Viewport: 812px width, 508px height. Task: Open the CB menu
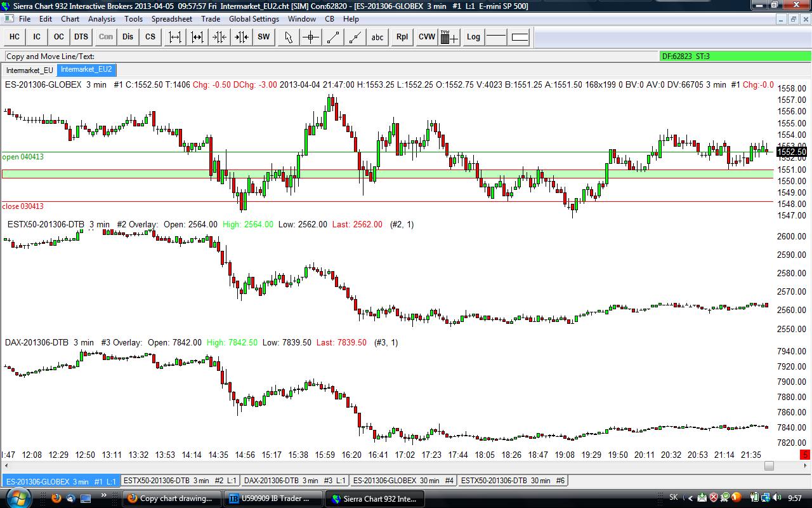(x=330, y=19)
